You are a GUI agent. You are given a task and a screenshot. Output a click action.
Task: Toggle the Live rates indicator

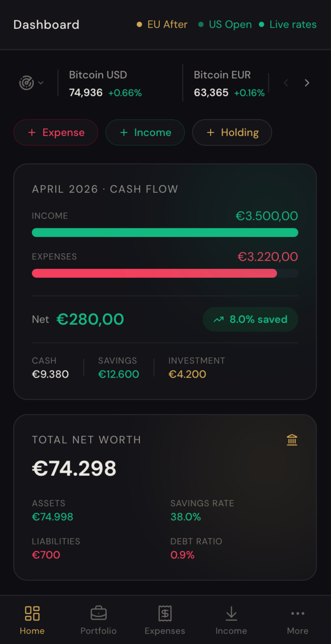click(x=292, y=24)
